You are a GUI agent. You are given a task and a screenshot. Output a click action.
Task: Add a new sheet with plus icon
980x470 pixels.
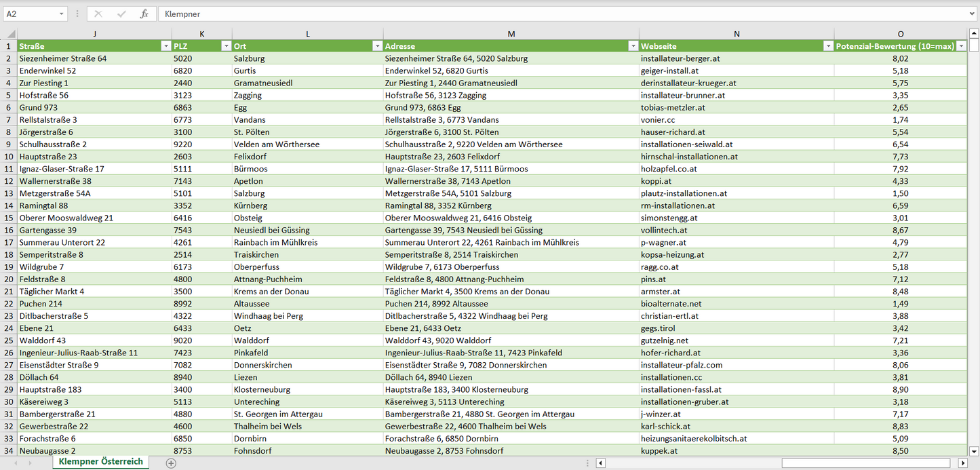tap(171, 463)
